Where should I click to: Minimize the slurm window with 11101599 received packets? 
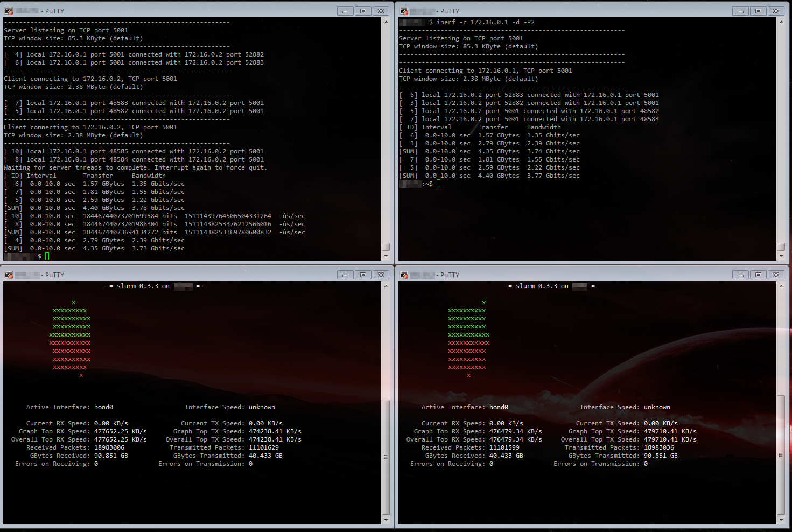740,275
